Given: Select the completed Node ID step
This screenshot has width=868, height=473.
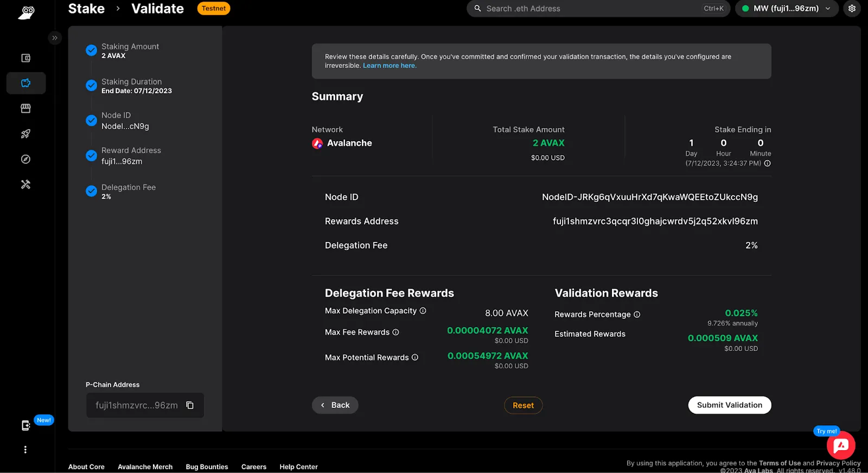Looking at the screenshot, I should 125,120.
